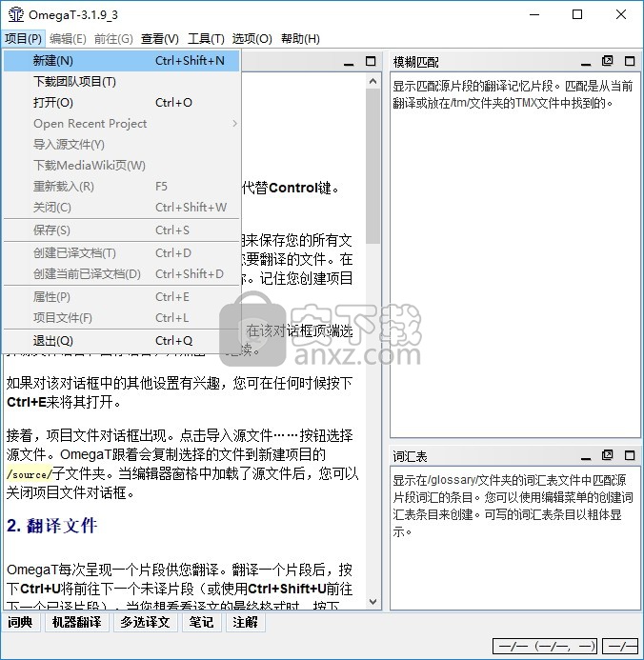This screenshot has width=644, height=660.
Task: Maximize the editor pane
Action: 371,62
